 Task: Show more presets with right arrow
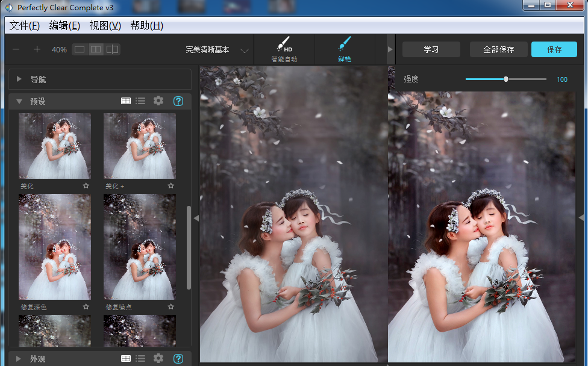point(390,49)
